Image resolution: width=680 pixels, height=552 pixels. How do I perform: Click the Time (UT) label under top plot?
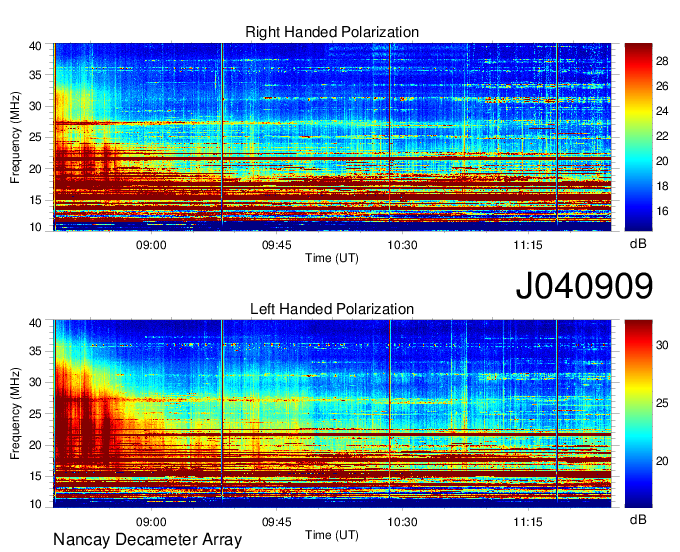332,258
